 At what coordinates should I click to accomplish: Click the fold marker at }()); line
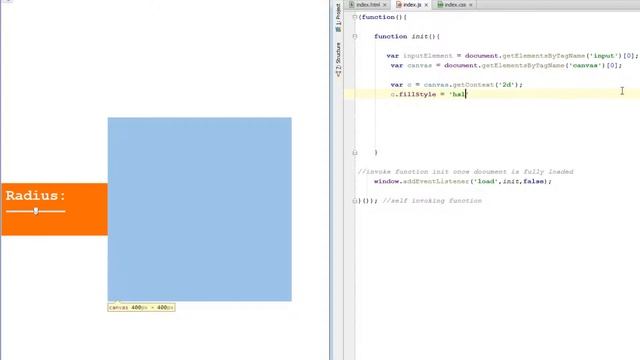click(x=355, y=201)
